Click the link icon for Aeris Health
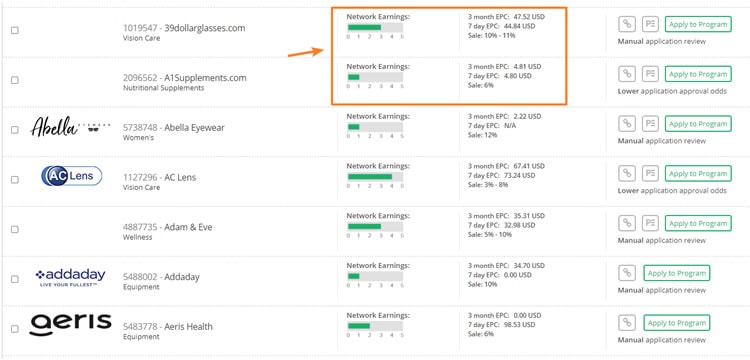 point(627,323)
